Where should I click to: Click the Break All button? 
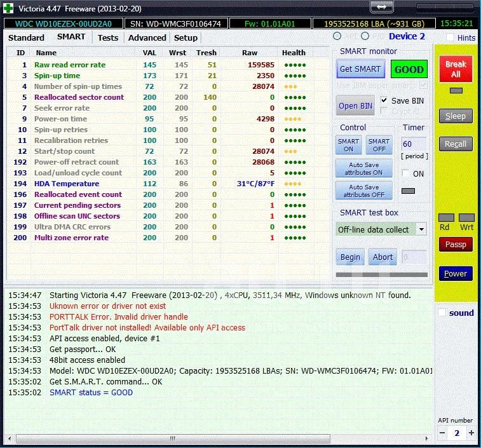(x=456, y=69)
